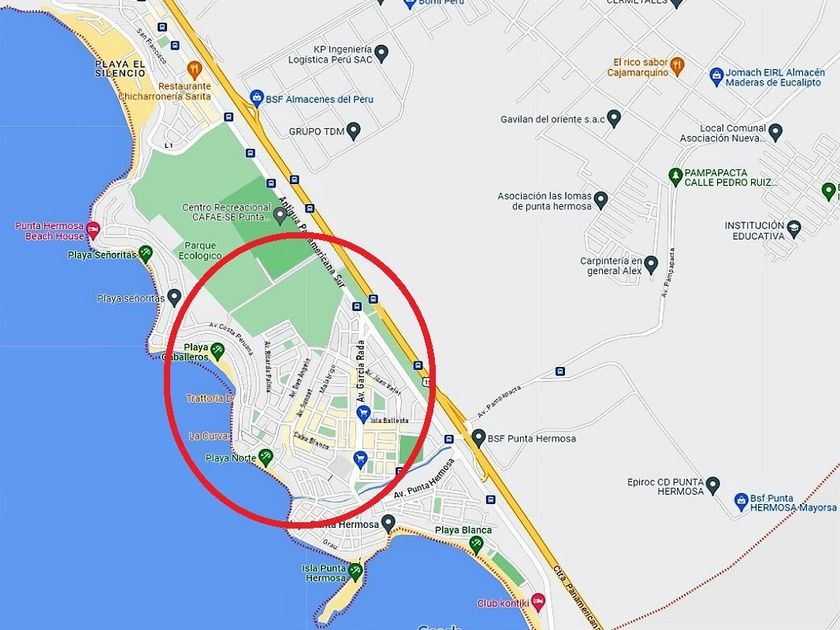Select the BSF Punta Hermosa location pin
The height and width of the screenshot is (630, 840).
tap(478, 438)
